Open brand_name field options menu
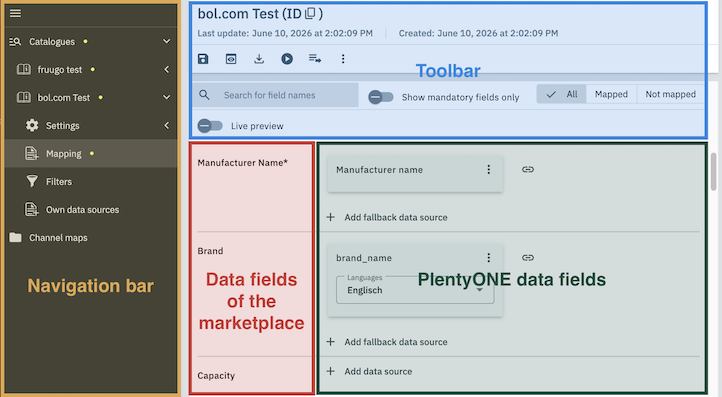722x397 pixels. tap(489, 258)
